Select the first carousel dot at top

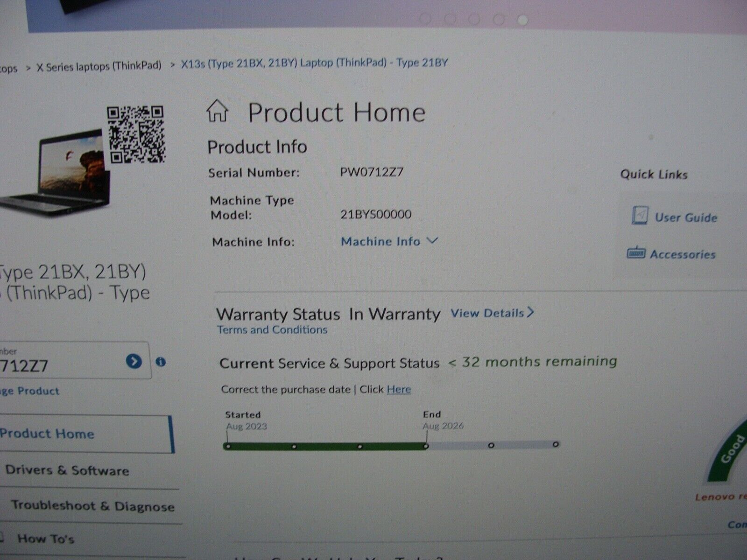click(x=425, y=19)
